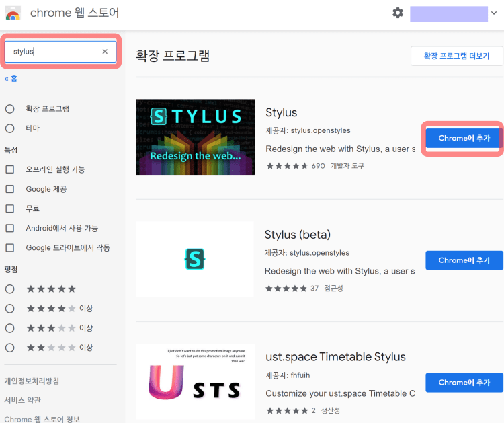Clear the search box with the X icon

click(105, 52)
